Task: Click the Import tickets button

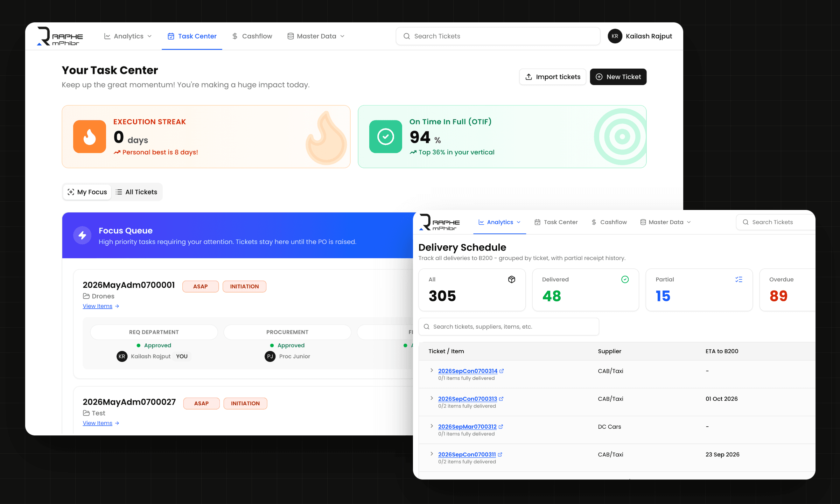Action: (553, 77)
